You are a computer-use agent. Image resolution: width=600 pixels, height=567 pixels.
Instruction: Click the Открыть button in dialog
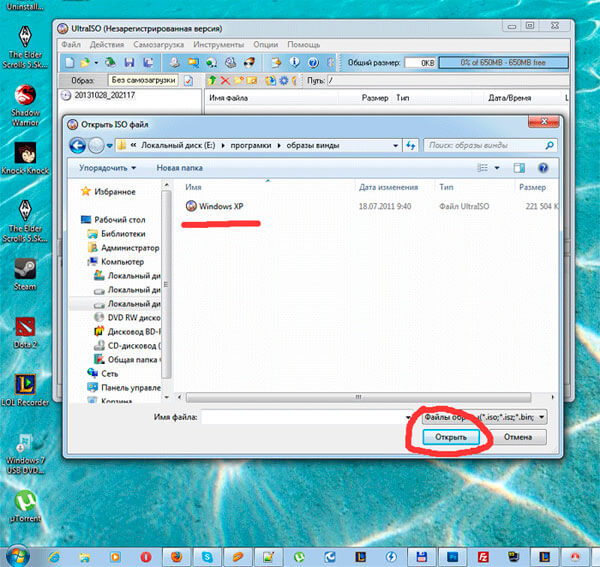pos(451,437)
